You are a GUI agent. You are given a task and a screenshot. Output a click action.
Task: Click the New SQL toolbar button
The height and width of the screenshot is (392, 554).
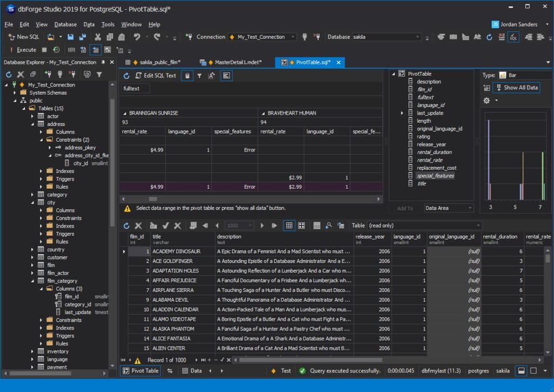tap(24, 37)
